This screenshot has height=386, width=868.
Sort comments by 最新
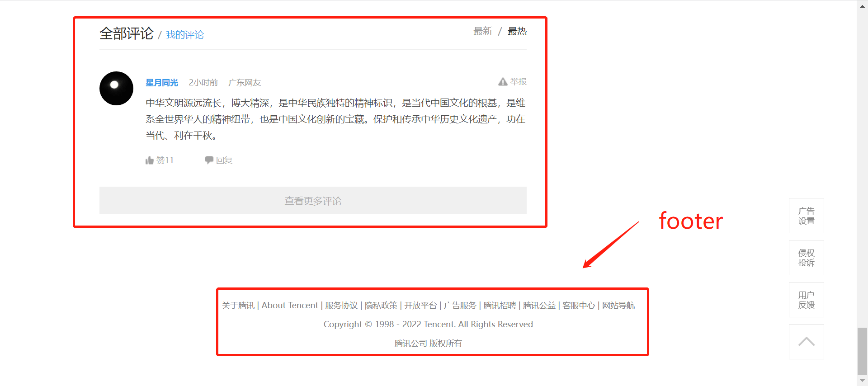click(483, 31)
